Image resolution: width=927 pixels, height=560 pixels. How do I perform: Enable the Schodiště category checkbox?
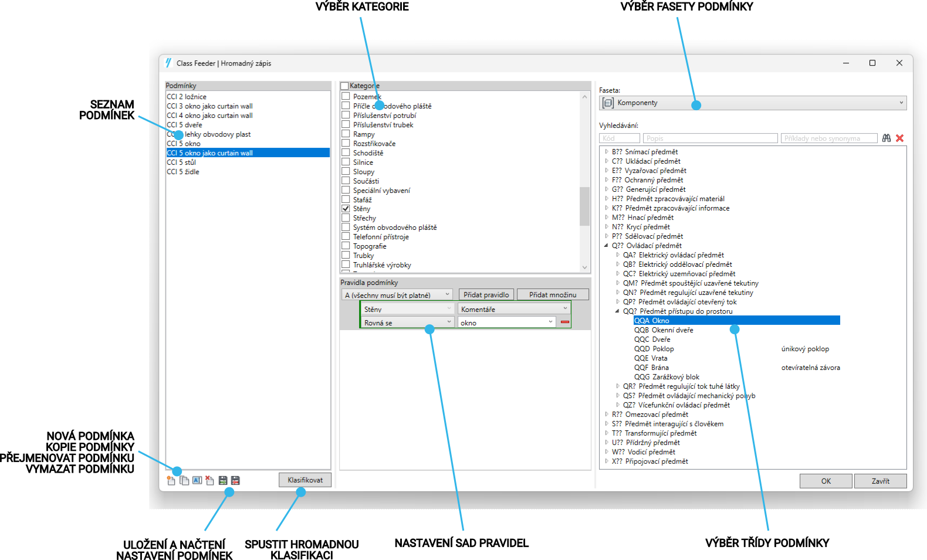pyautogui.click(x=346, y=152)
